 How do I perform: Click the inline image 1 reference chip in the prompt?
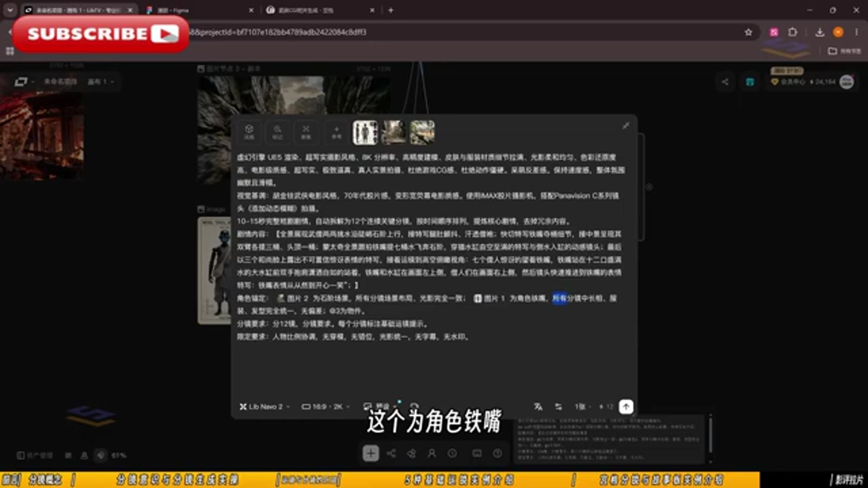pyautogui.click(x=489, y=298)
